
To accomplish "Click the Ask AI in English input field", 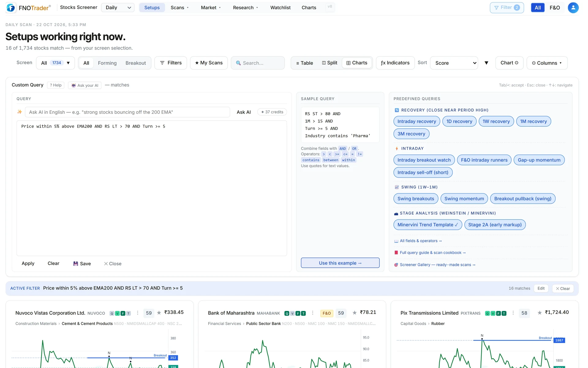I will coord(127,112).
